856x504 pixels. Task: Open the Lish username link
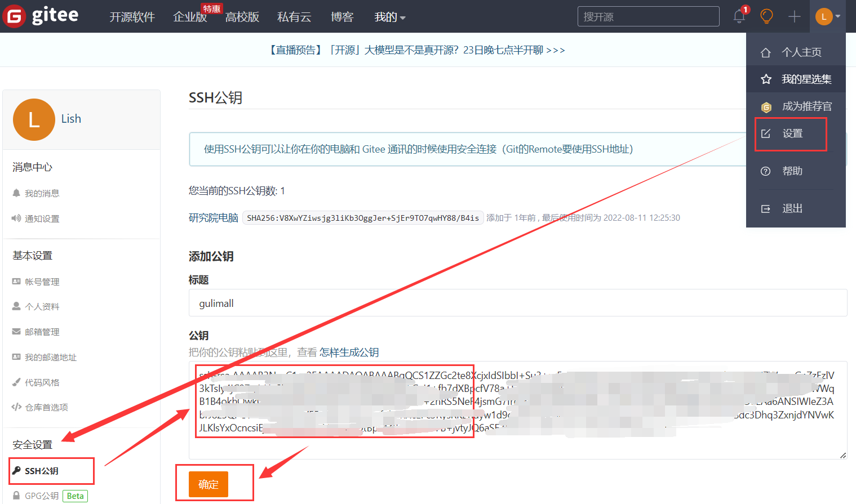click(x=71, y=119)
